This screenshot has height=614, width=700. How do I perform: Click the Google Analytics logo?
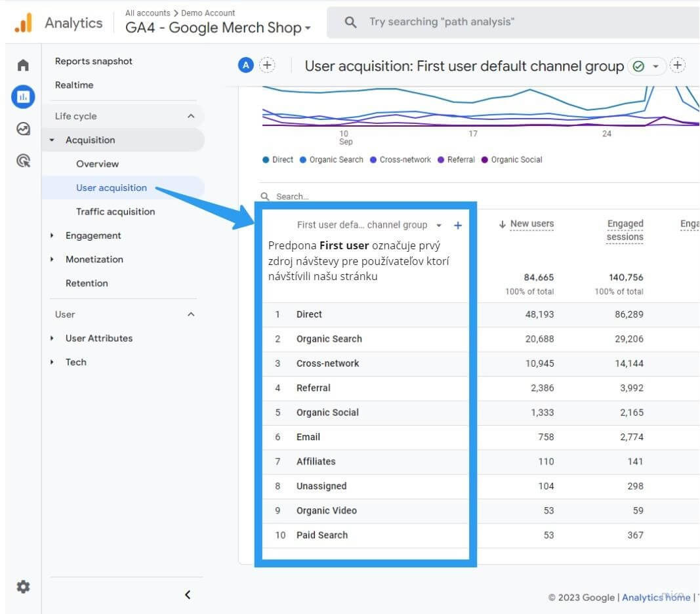click(23, 22)
